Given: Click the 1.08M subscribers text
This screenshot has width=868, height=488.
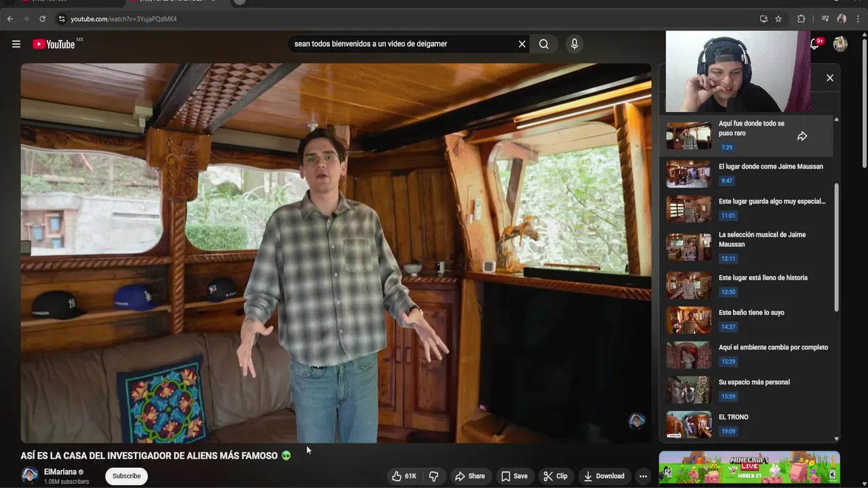Looking at the screenshot, I should 66,482.
